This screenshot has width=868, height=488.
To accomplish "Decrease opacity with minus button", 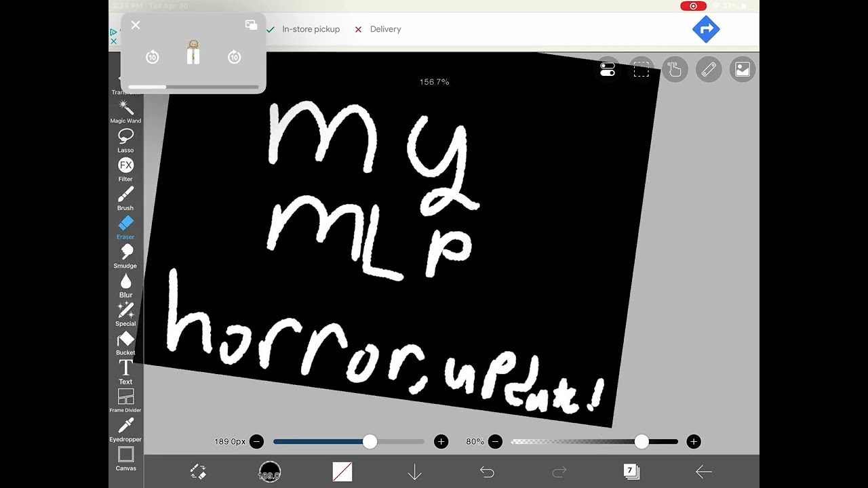I will pyautogui.click(x=495, y=442).
